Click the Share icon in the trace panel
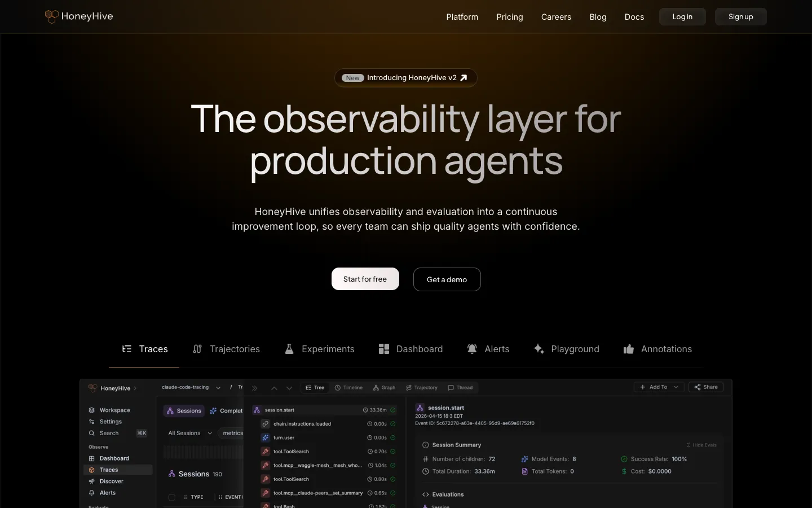This screenshot has width=812, height=508. pos(698,387)
